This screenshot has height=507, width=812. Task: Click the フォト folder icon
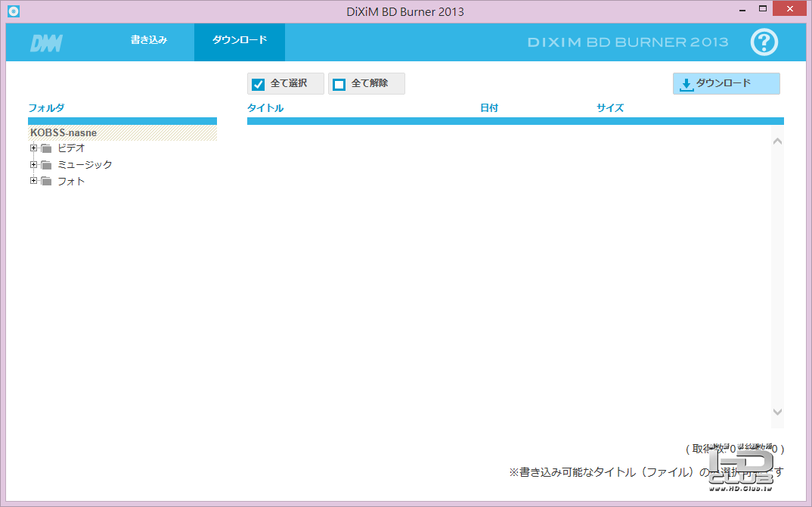(x=47, y=182)
